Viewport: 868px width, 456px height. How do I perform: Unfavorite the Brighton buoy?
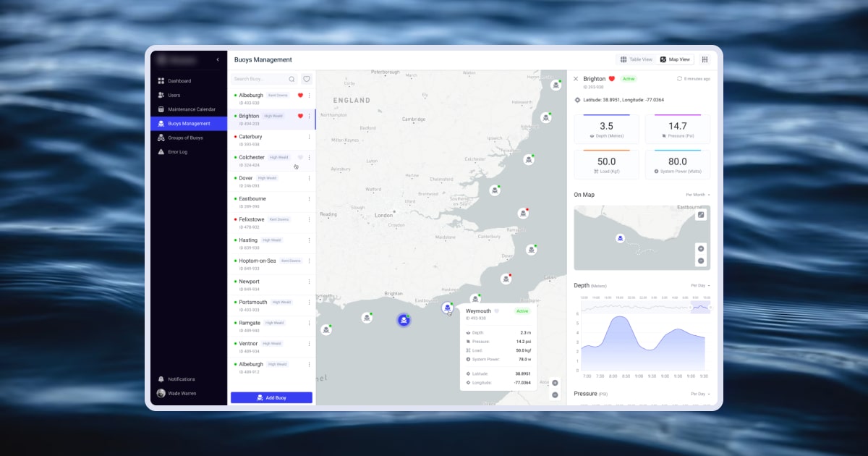click(302, 116)
